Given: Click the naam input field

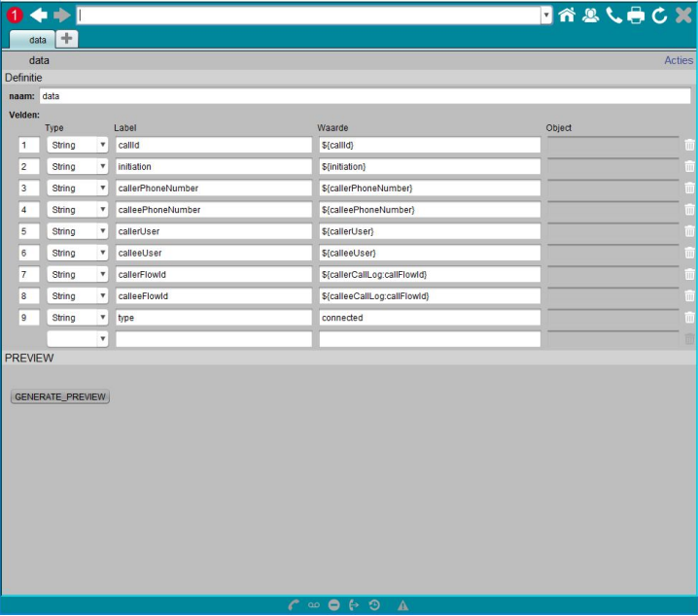Looking at the screenshot, I should [365, 96].
